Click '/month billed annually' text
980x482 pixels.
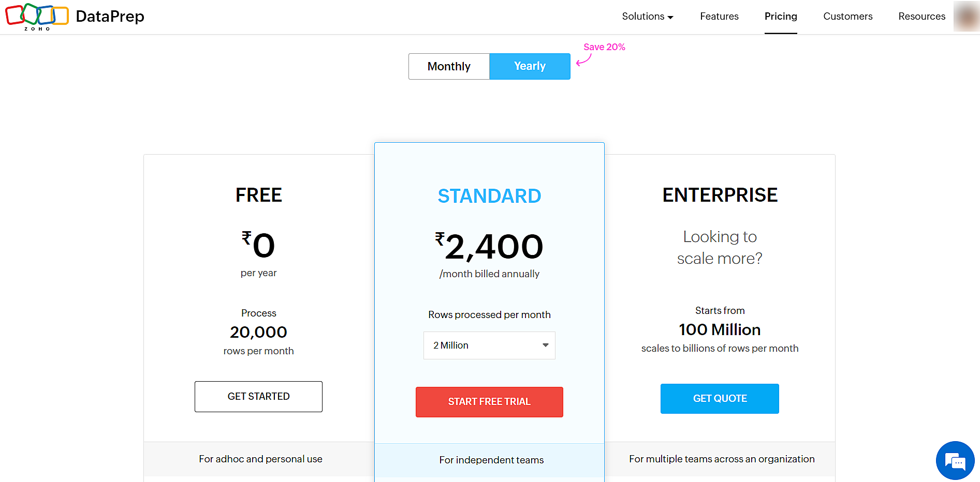click(x=489, y=274)
